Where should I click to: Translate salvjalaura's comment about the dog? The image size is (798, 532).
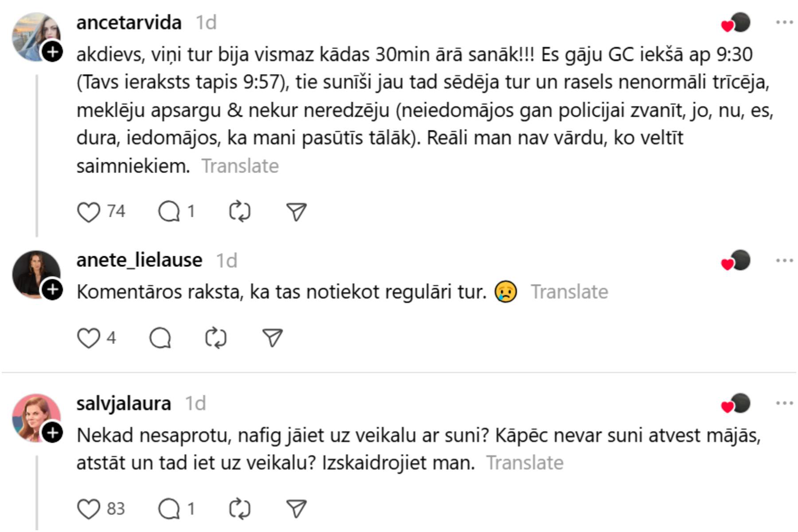click(x=525, y=463)
